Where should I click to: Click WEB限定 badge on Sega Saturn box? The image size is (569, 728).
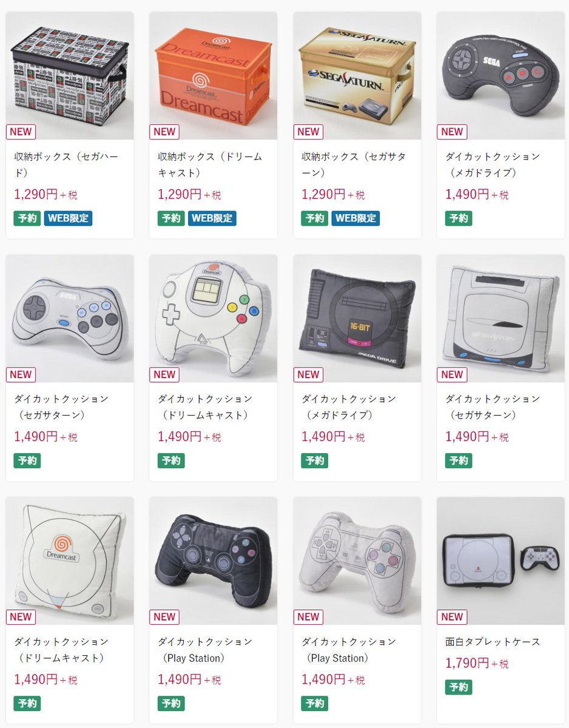click(x=355, y=218)
